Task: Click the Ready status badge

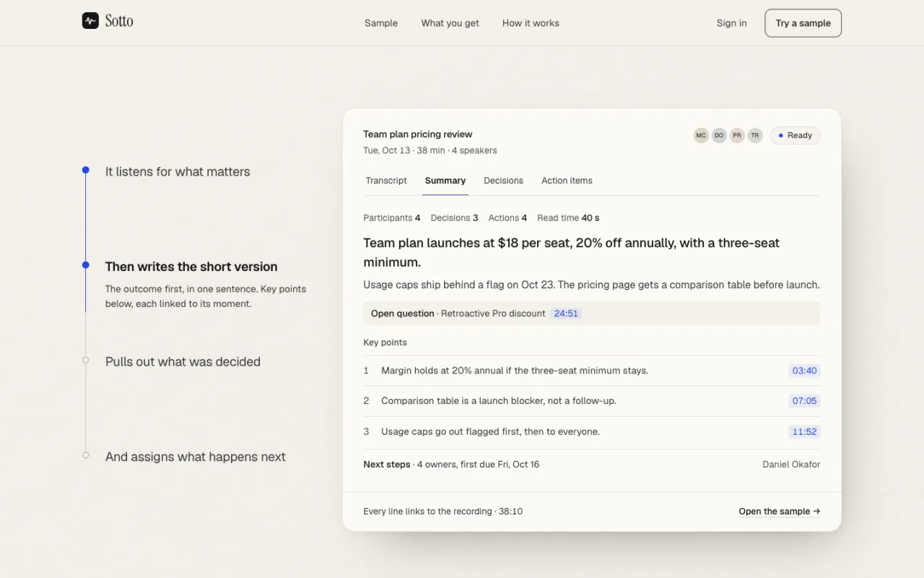Action: 796,135
